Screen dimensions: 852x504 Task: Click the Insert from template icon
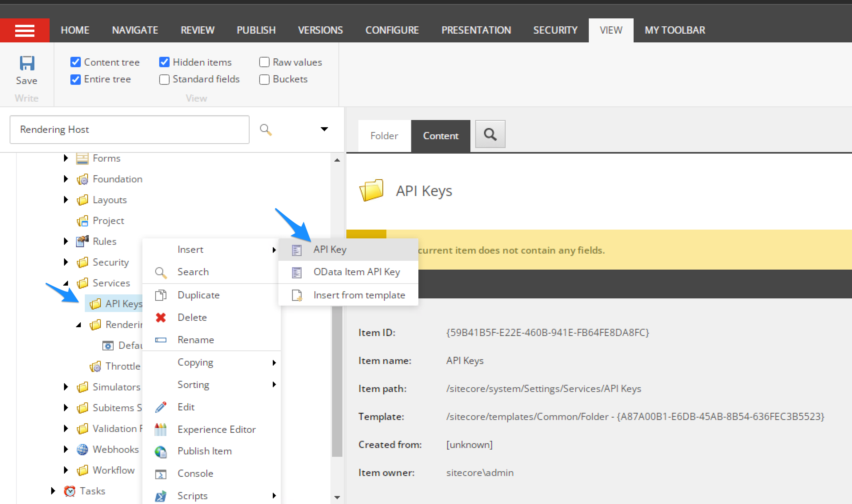[297, 296]
